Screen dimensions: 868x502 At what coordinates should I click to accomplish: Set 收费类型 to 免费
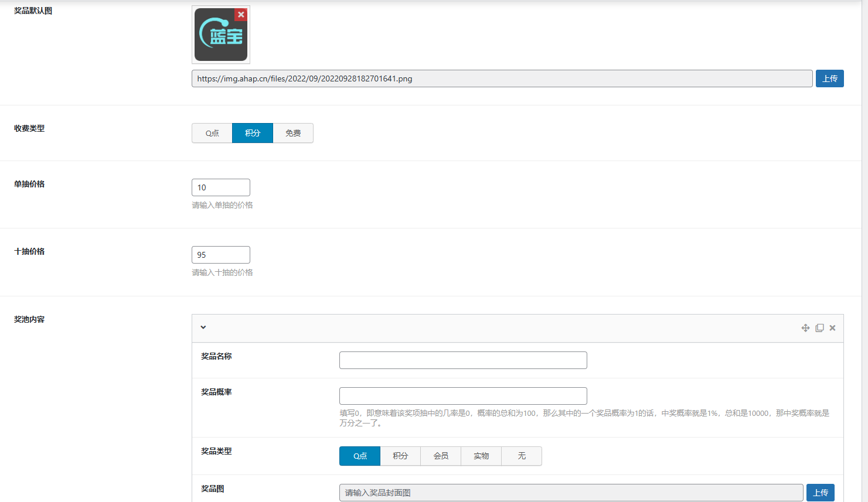click(x=293, y=133)
